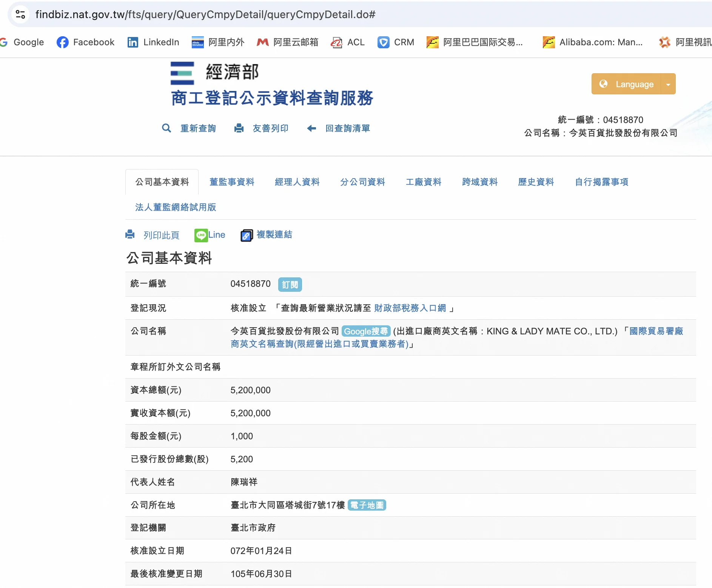Click the Google搜尋 button
The width and height of the screenshot is (712, 588).
pos(366,331)
